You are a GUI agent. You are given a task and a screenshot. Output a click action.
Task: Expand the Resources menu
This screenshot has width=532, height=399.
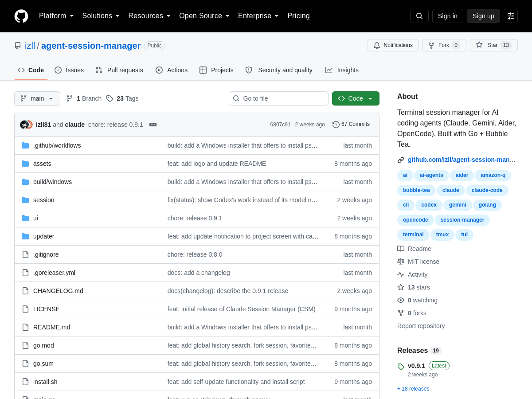pos(149,16)
